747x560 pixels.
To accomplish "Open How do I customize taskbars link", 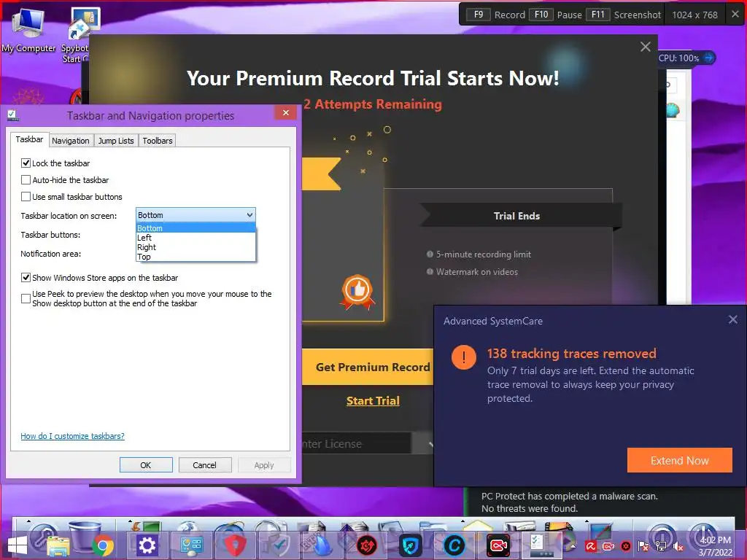I will point(72,436).
